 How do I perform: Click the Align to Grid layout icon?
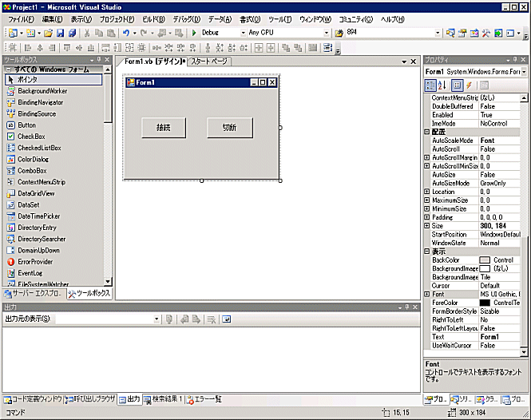coord(13,48)
